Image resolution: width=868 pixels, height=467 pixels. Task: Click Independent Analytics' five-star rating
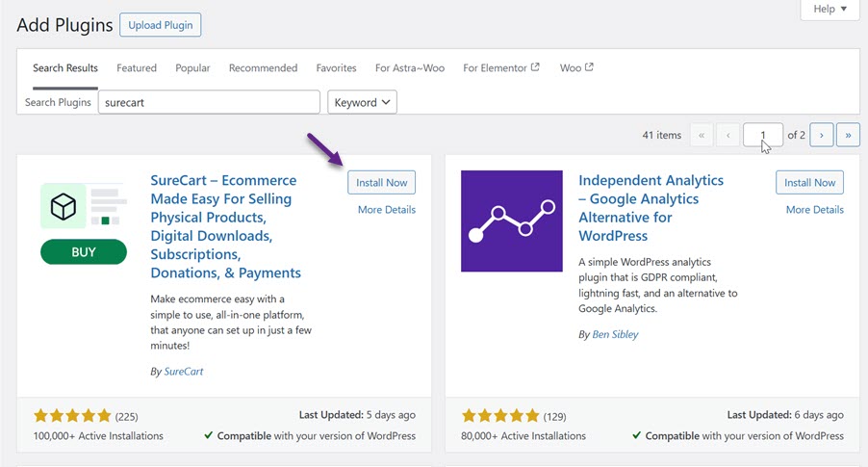pos(500,415)
